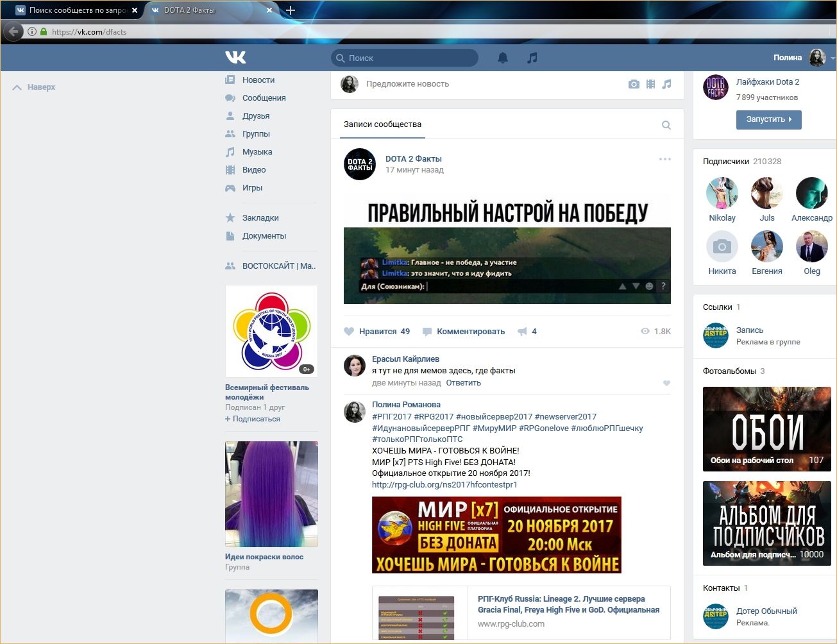This screenshot has width=837, height=644.
Task: Share post via megaphone icon
Action: 522,332
